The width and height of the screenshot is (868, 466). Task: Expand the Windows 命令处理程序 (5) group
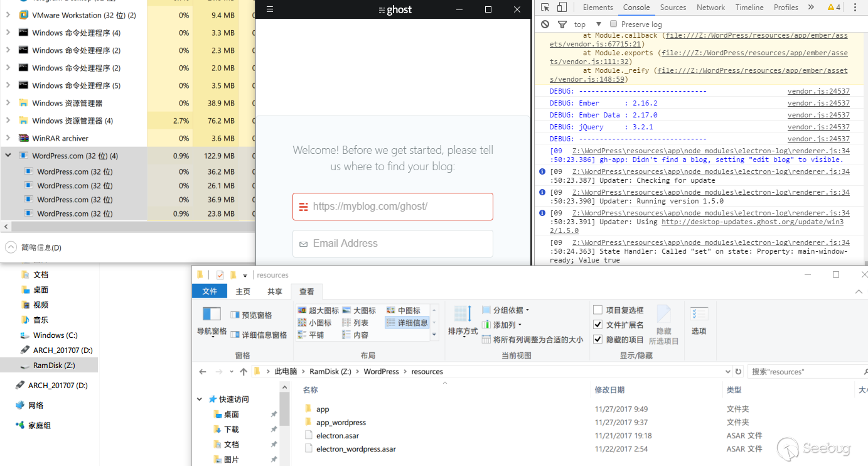pyautogui.click(x=8, y=85)
